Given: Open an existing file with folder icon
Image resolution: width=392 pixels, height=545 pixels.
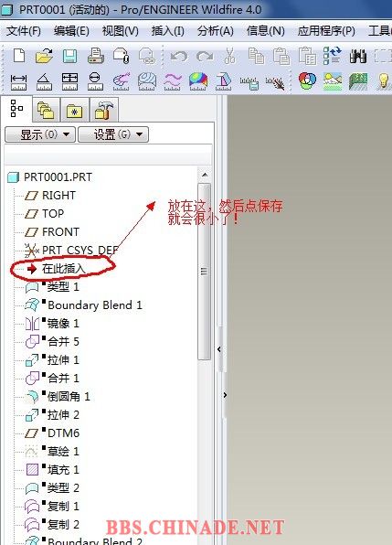Looking at the screenshot, I should pyautogui.click(x=44, y=56).
